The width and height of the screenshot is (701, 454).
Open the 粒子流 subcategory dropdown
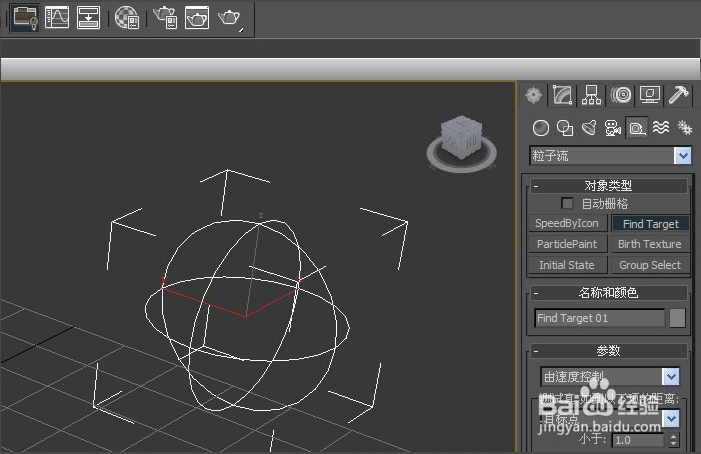611,156
